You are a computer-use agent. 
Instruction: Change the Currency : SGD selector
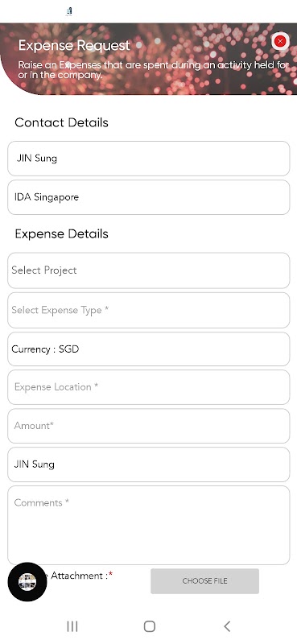(149, 349)
